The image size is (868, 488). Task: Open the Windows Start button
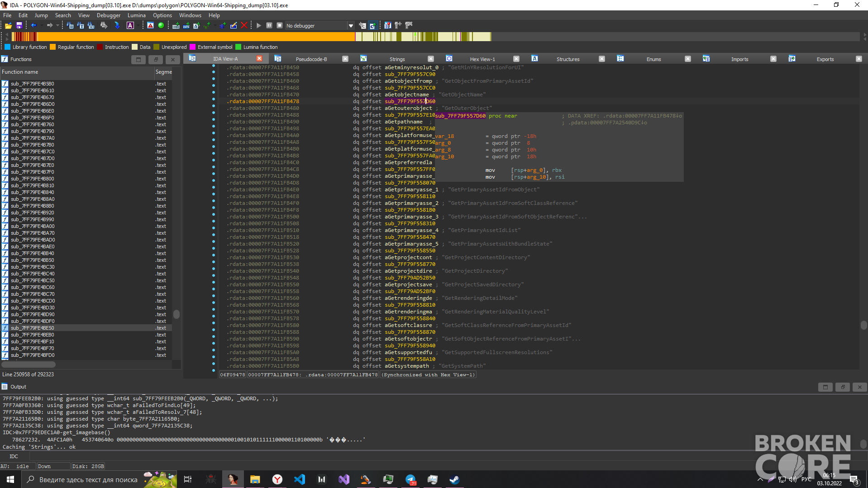pyautogui.click(x=10, y=479)
